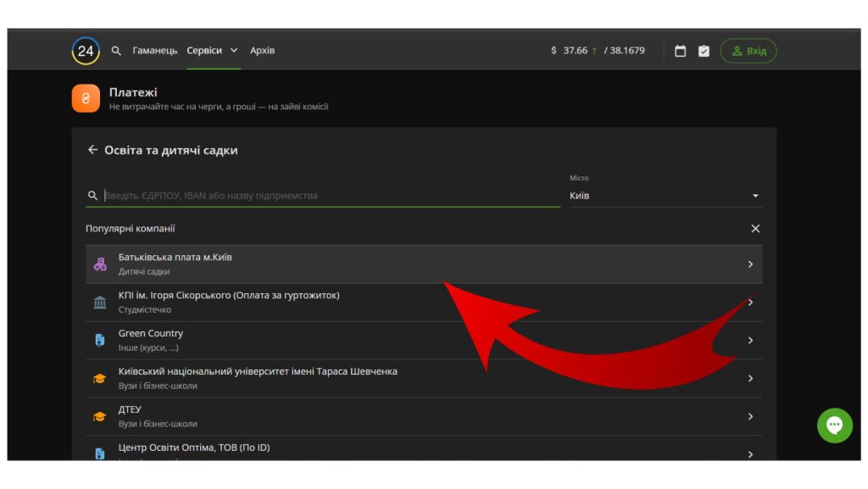
Task: Click the Privat24 logo icon
Action: [86, 51]
